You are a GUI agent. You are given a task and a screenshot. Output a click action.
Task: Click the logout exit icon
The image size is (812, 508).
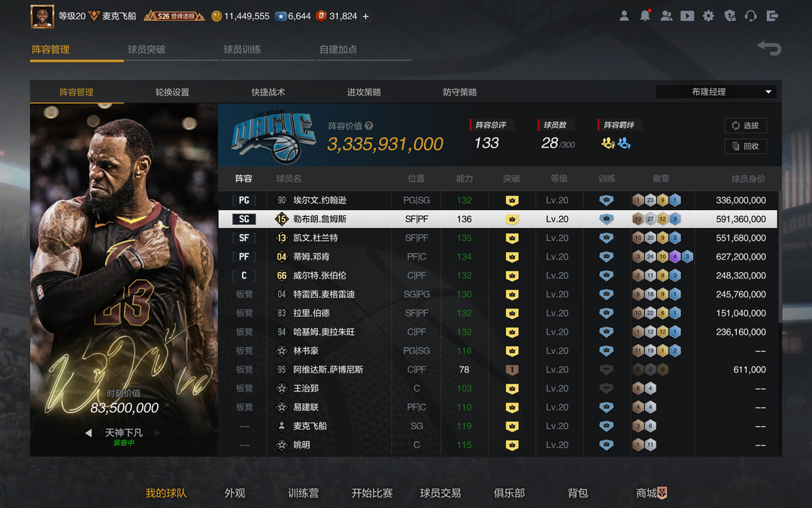(772, 16)
